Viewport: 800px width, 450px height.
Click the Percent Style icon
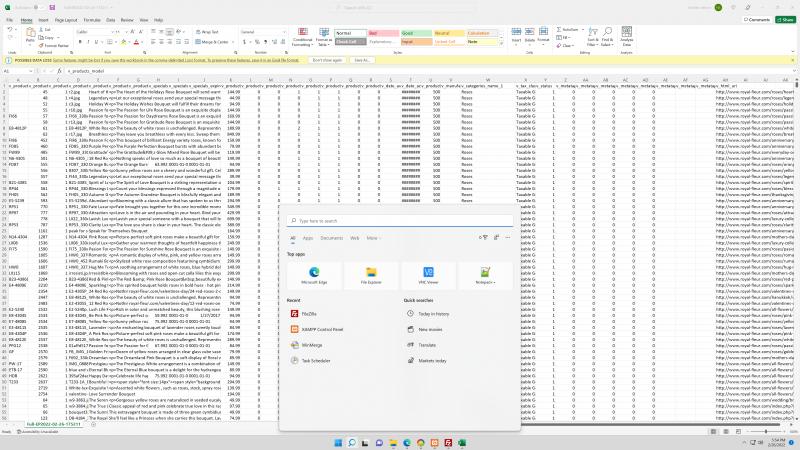(256, 42)
